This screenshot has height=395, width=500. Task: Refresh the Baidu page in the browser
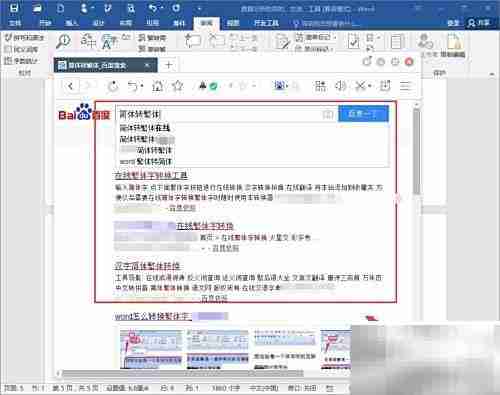point(113,86)
